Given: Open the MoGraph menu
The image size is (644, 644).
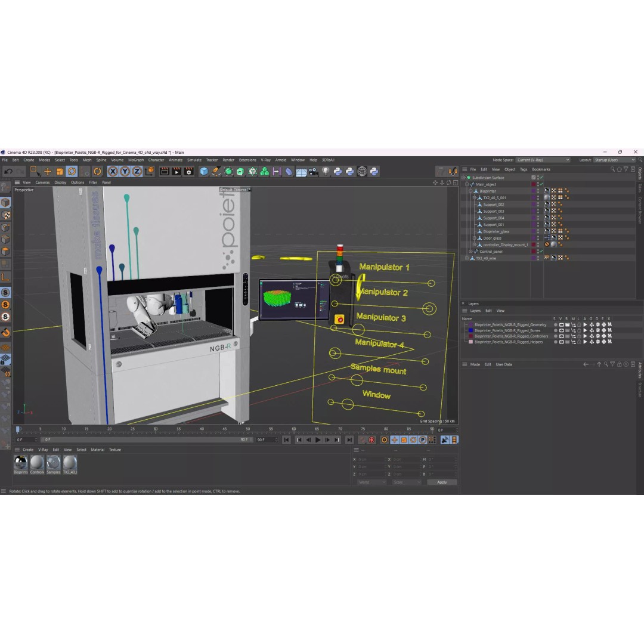Looking at the screenshot, I should tap(136, 160).
